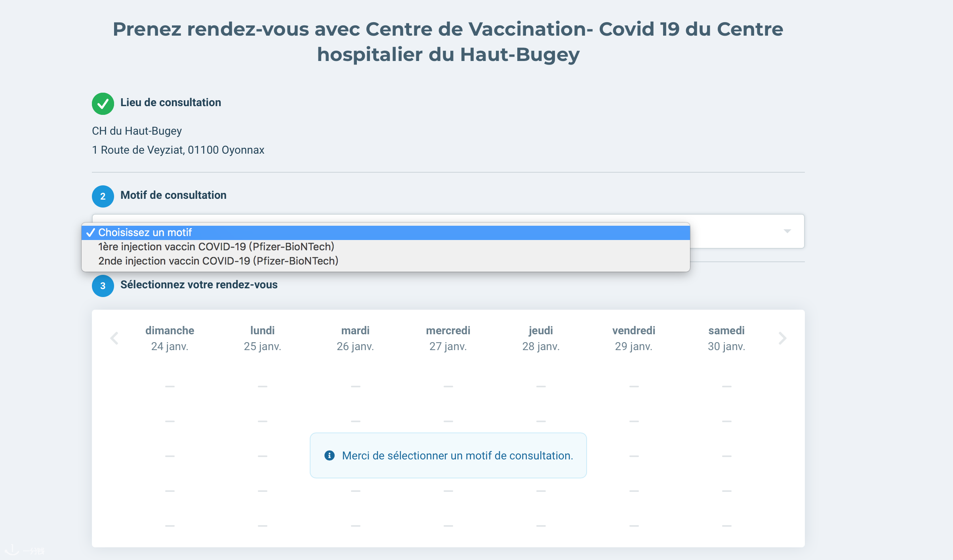Select the samedi 30 janv. column header
Screen dimensions: 953x560
point(726,338)
